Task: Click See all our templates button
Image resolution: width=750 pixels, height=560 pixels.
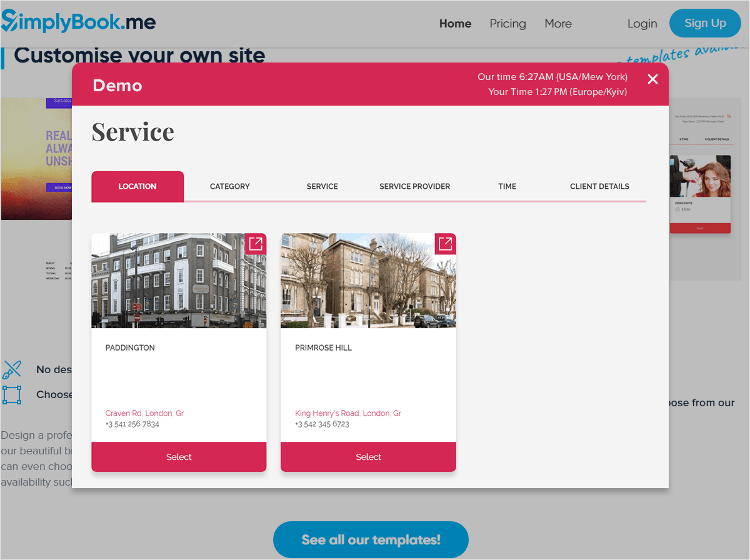Action: 371,539
